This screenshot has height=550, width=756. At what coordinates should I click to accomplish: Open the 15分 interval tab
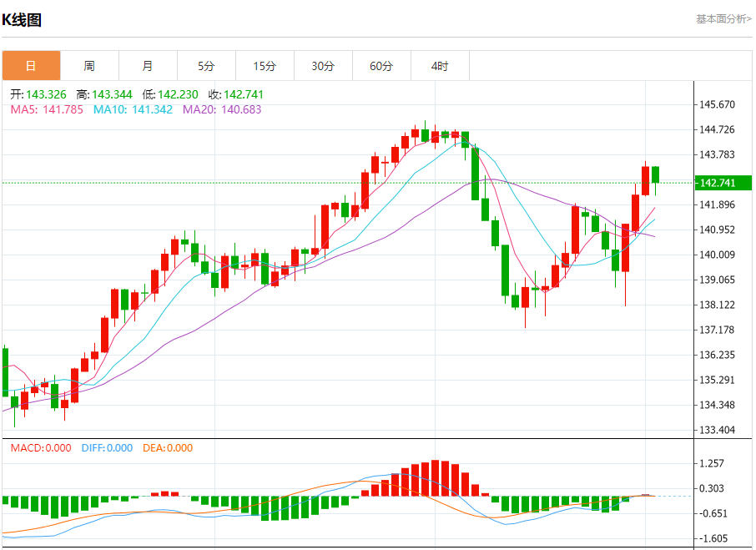(265, 66)
